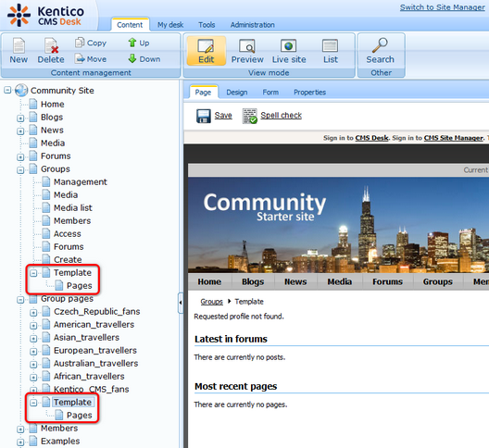
Task: Switch to the Properties tab
Action: point(309,93)
